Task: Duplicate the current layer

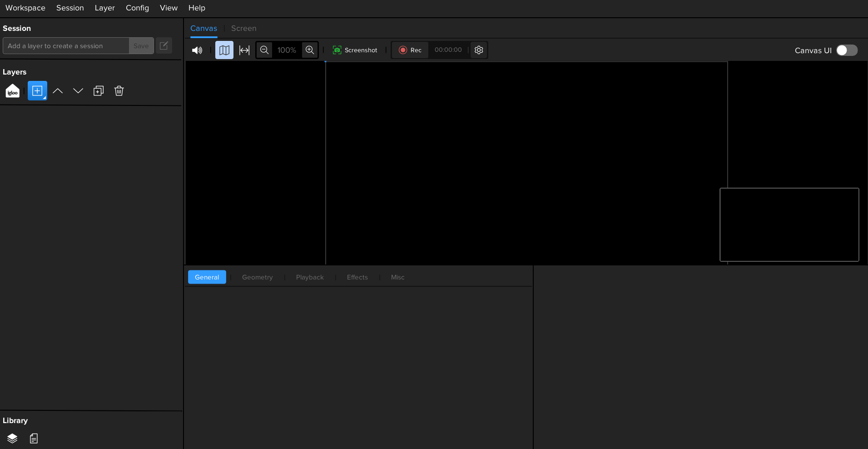Action: [x=99, y=91]
